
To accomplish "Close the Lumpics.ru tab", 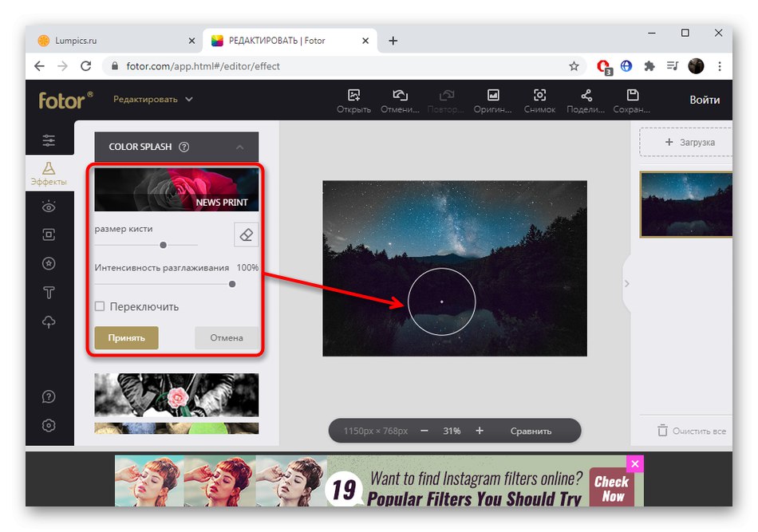I will coord(191,41).
